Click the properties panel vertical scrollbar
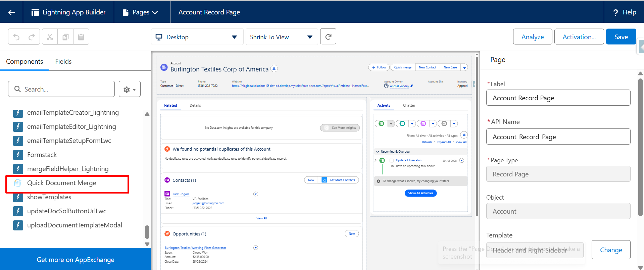The image size is (644, 270). tap(640, 148)
